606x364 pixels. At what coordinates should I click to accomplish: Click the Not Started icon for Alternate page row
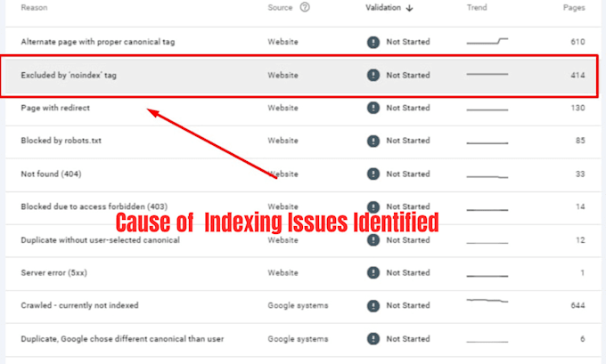click(373, 42)
